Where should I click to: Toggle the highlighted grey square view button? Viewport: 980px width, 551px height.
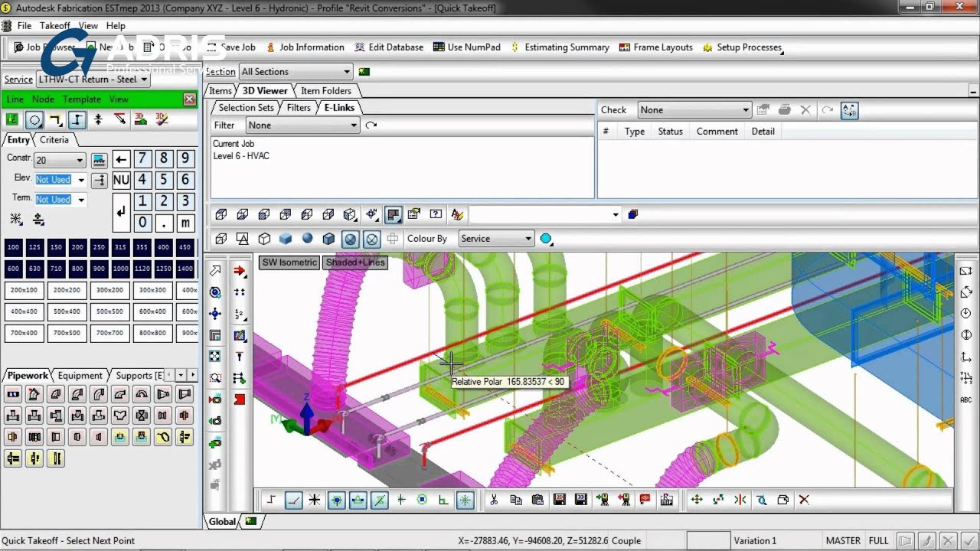click(x=393, y=214)
